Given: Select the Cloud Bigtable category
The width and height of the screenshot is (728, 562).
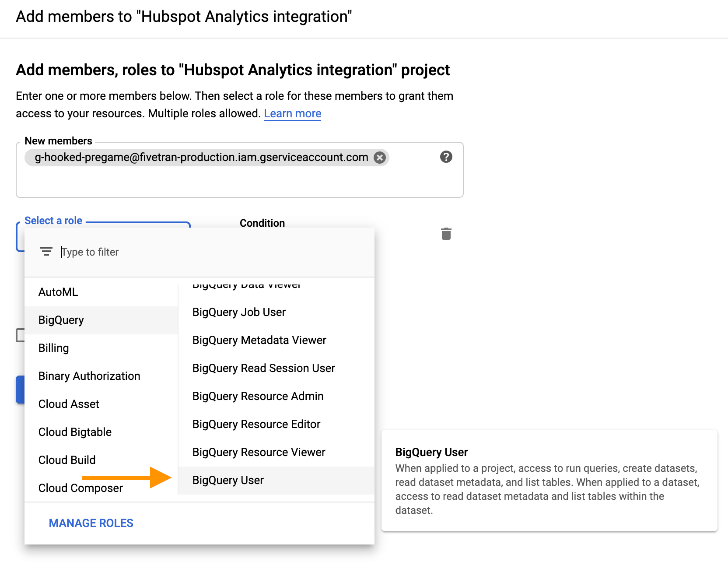Looking at the screenshot, I should (101, 432).
